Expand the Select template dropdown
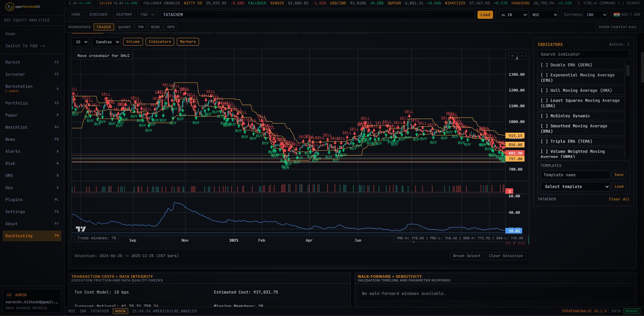Image resolution: width=644 pixels, height=316 pixels. click(575, 187)
